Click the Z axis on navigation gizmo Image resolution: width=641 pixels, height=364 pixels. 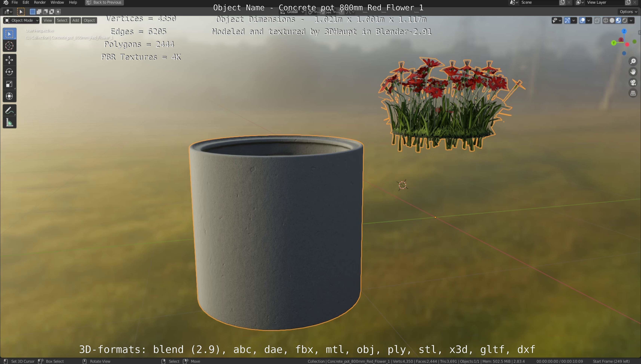click(624, 31)
